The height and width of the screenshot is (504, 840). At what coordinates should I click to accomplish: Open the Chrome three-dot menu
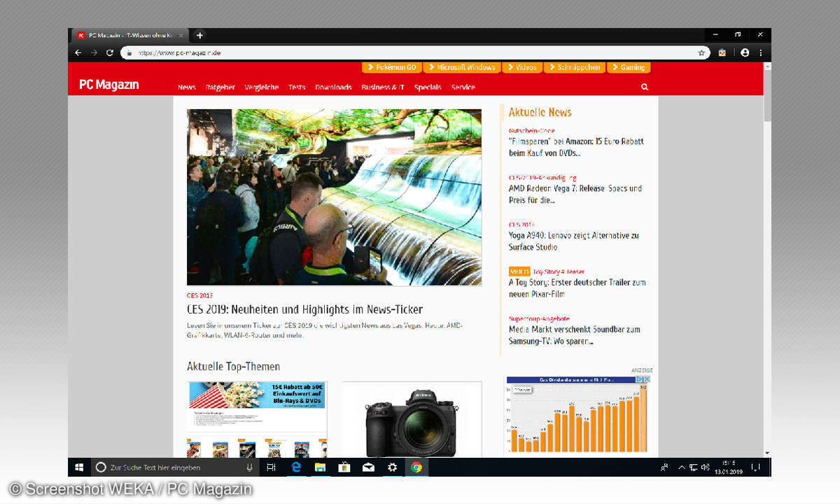click(761, 52)
